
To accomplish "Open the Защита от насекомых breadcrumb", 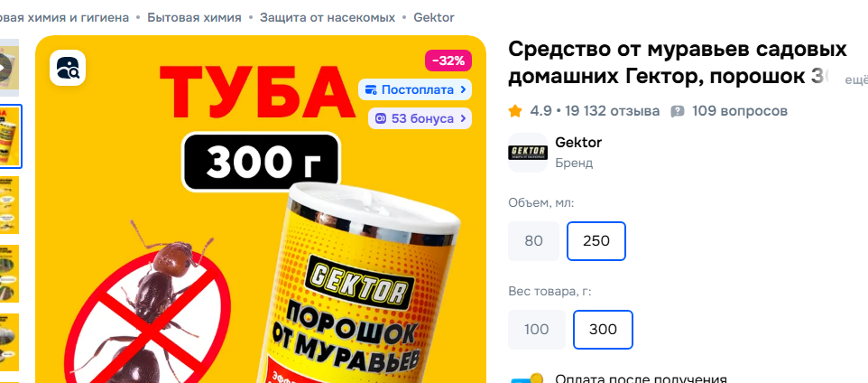I will coord(328,18).
